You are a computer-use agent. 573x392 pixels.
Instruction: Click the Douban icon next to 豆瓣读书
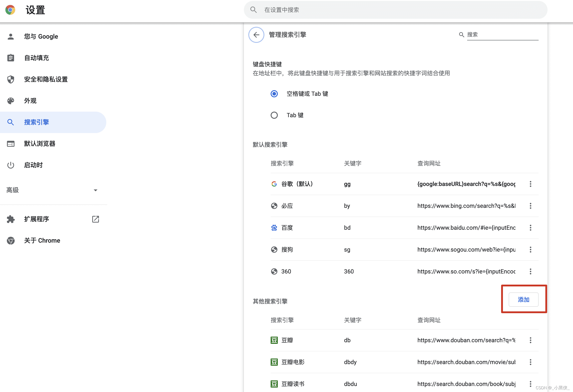[x=274, y=384]
